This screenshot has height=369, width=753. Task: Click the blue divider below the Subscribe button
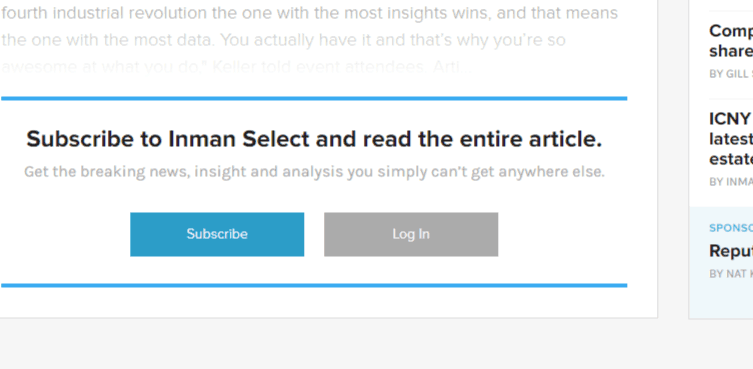314,285
